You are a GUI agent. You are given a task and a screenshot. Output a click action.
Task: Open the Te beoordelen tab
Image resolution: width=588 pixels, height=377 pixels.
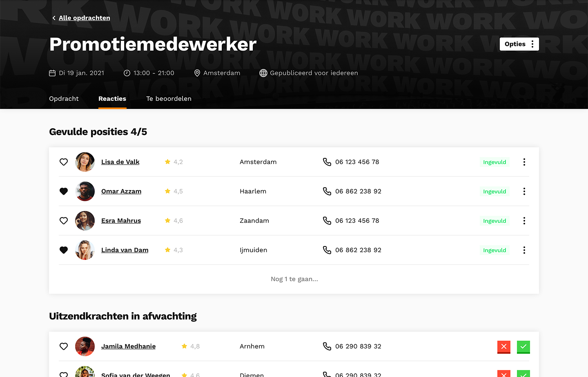169,99
